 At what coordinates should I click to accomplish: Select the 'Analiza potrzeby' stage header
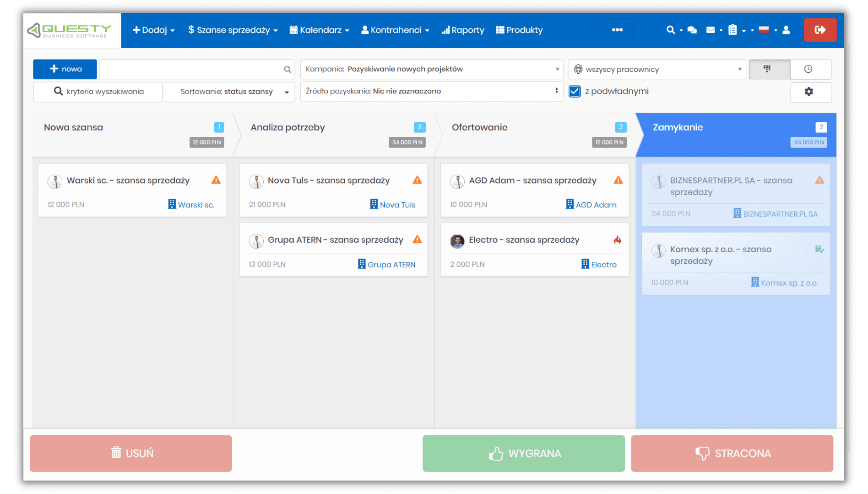click(334, 135)
